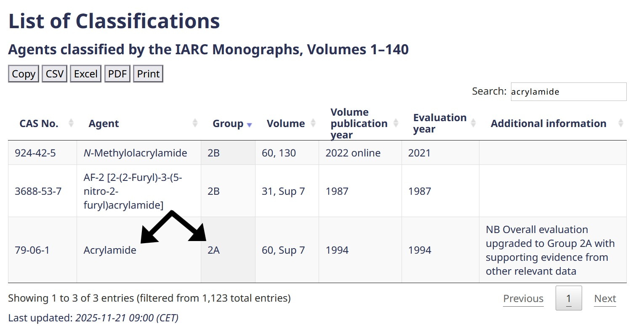Export the list to PDF
Viewport: 644px width, 326px height.
click(x=117, y=74)
